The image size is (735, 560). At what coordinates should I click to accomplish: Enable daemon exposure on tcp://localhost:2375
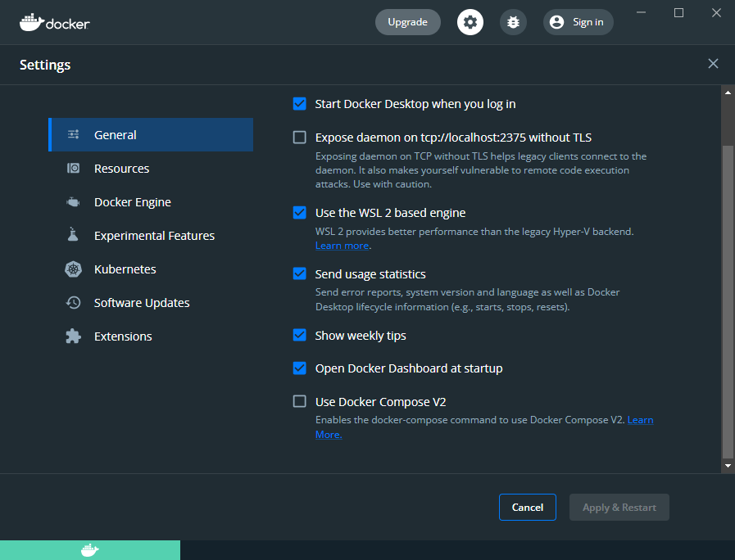click(299, 138)
